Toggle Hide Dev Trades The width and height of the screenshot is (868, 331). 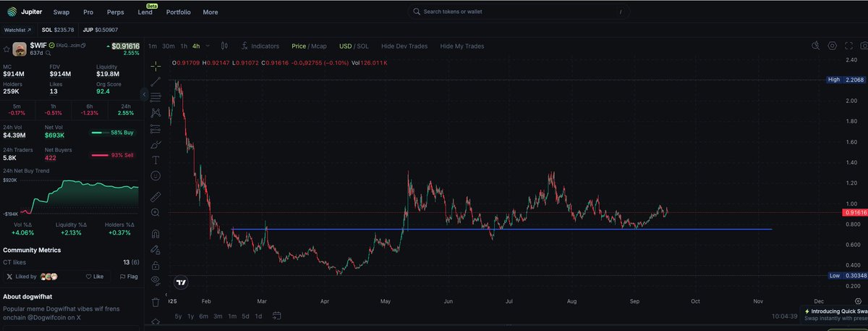(x=404, y=46)
